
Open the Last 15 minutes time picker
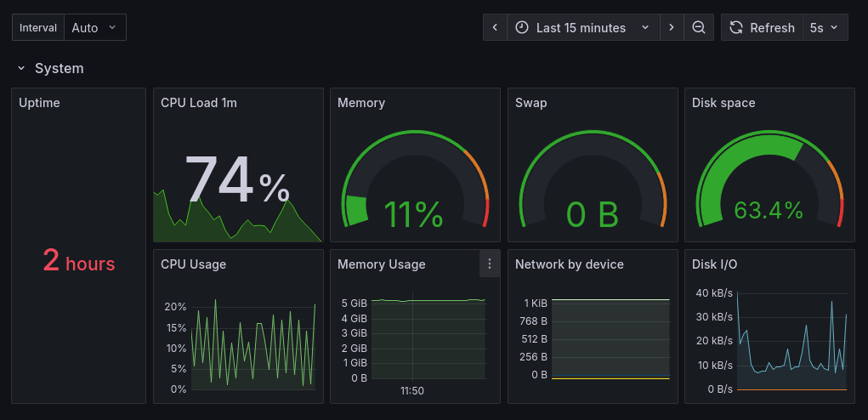[x=582, y=27]
